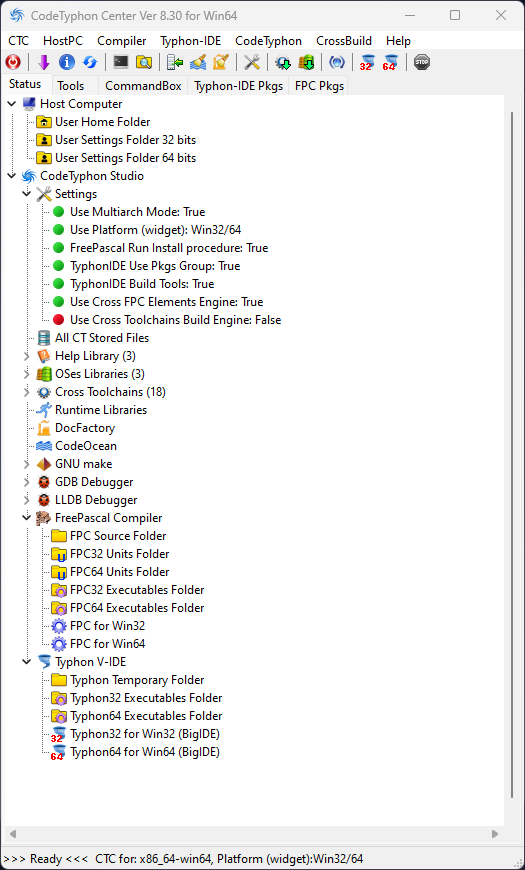Click the red power icon in toolbar

pyautogui.click(x=12, y=62)
